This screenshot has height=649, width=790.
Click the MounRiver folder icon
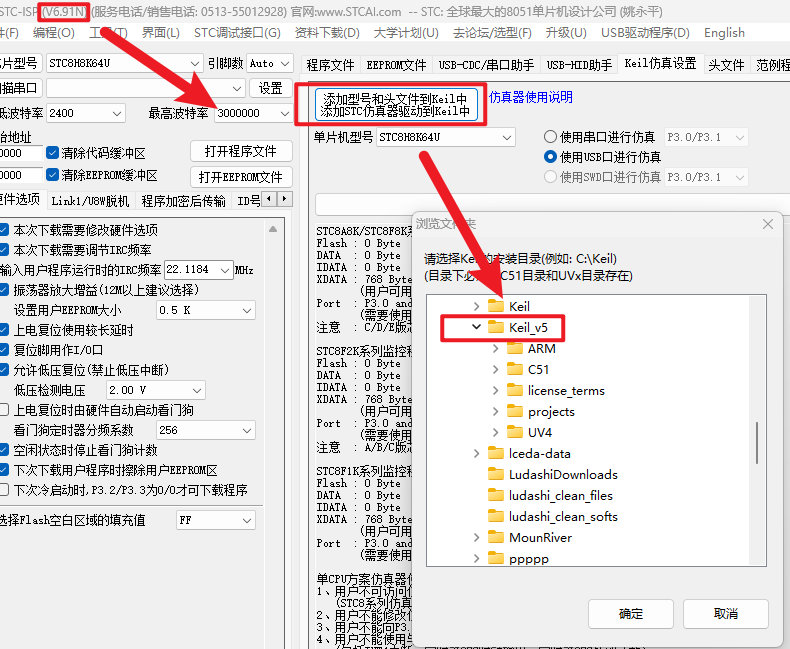coord(496,538)
